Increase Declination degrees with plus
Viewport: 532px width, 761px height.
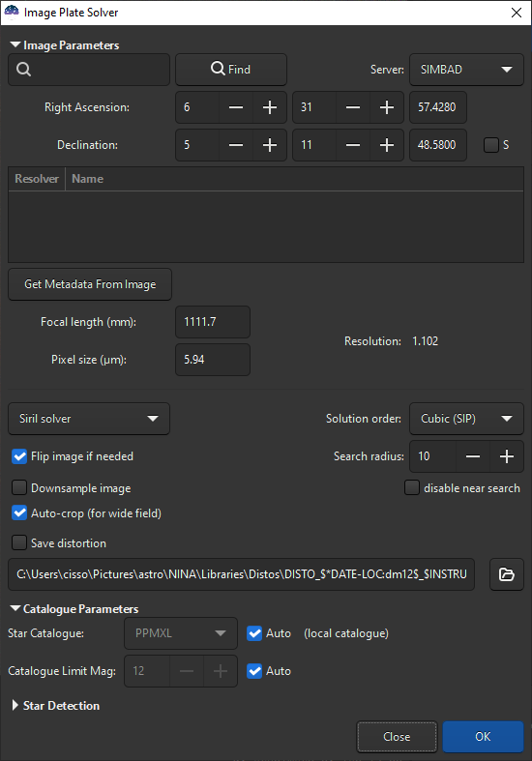pos(270,145)
